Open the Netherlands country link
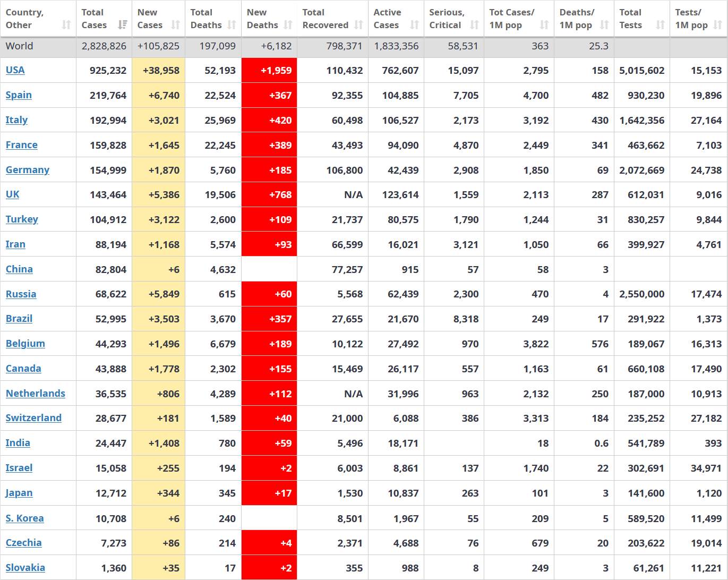This screenshot has width=728, height=580. point(36,394)
